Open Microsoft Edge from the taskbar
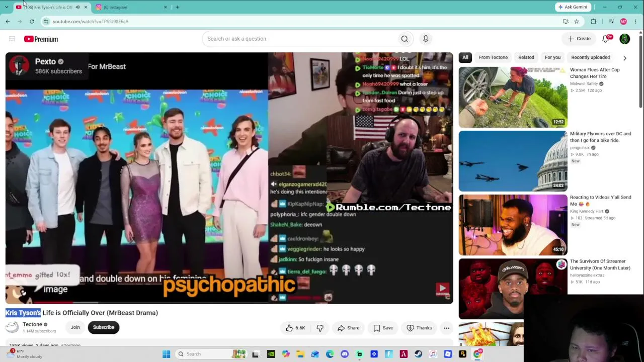The image size is (644, 362). pos(330,354)
